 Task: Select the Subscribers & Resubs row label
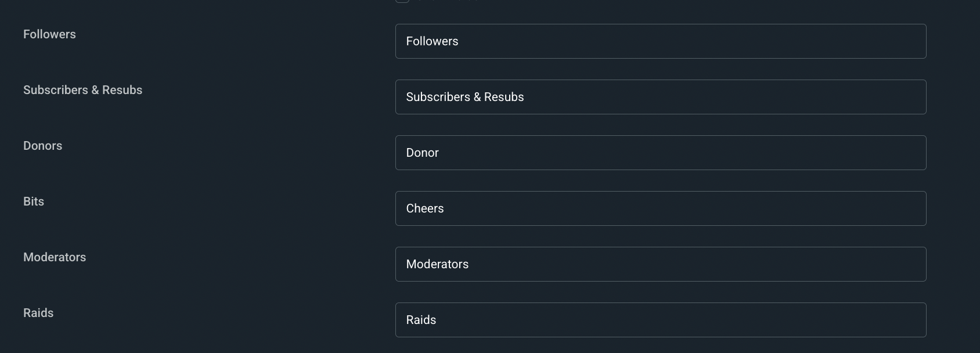point(82,90)
